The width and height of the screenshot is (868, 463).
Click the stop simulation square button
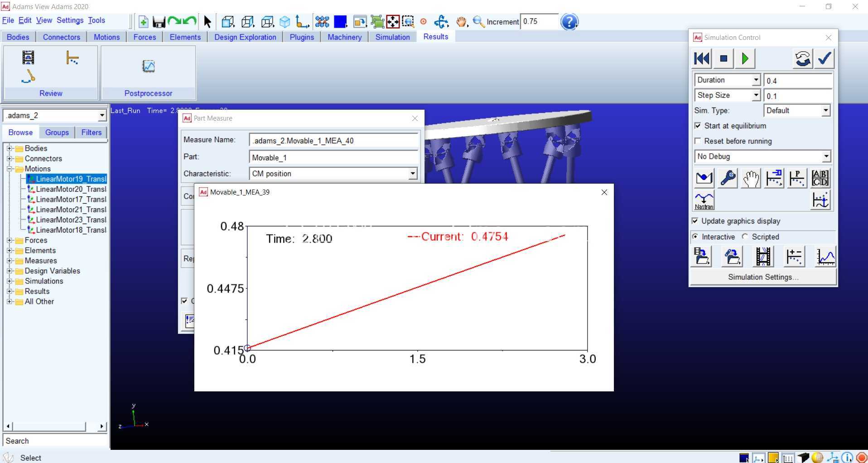tap(723, 58)
